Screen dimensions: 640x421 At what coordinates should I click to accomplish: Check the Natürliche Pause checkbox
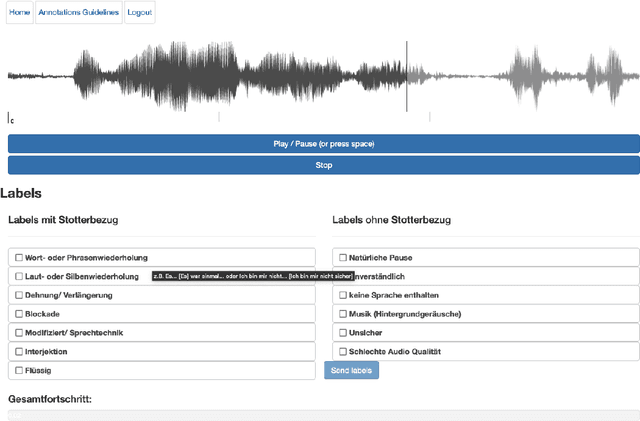[x=343, y=258]
